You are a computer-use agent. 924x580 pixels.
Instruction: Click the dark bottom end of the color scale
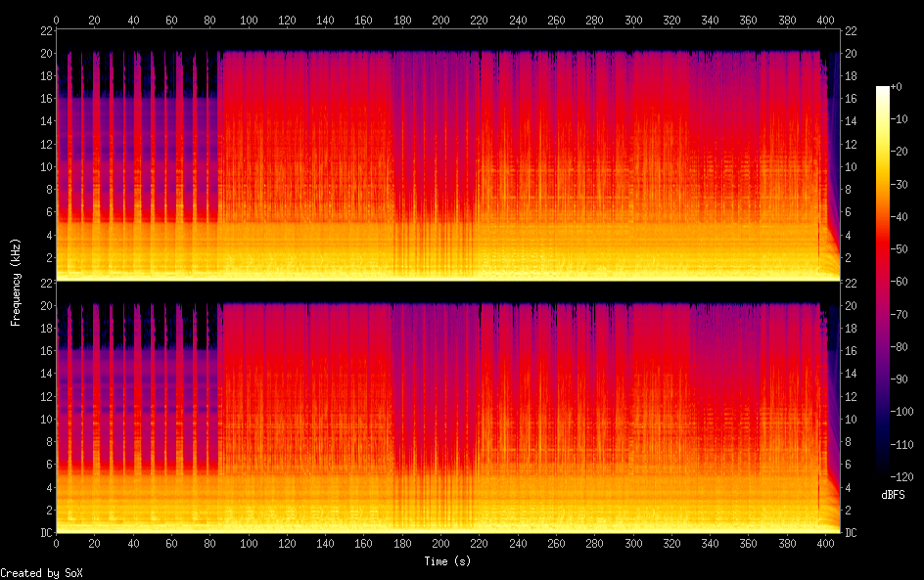883,476
